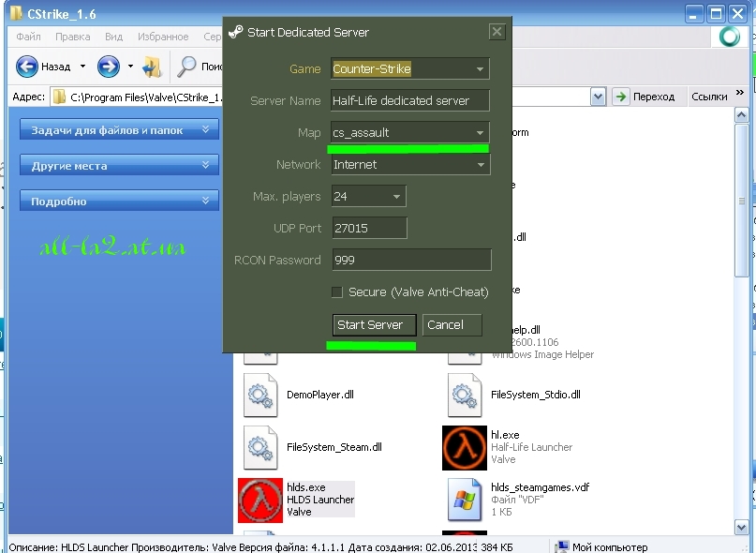This screenshot has width=756, height=553.
Task: Enable Secure Valve Anti-Cheat checkbox
Action: point(337,291)
